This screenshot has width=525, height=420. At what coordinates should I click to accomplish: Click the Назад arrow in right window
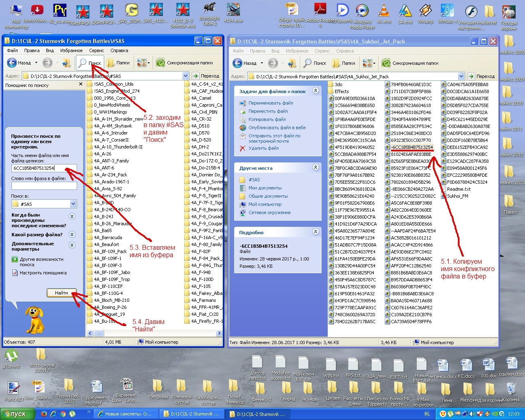(238, 63)
